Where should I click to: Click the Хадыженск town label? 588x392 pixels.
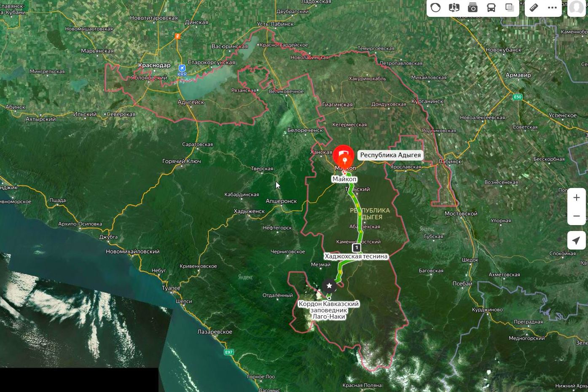coord(249,211)
